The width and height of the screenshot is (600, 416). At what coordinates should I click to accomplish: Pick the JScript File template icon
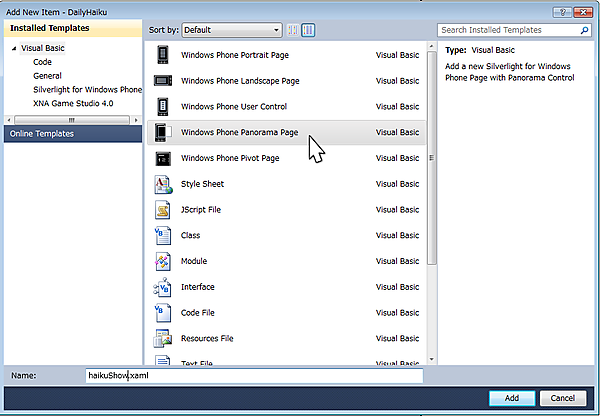click(x=164, y=210)
